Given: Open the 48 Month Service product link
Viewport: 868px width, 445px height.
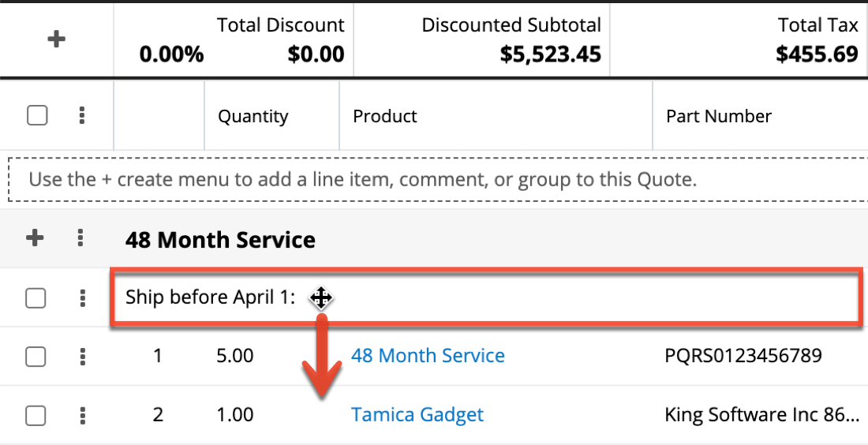Looking at the screenshot, I should click(x=428, y=356).
